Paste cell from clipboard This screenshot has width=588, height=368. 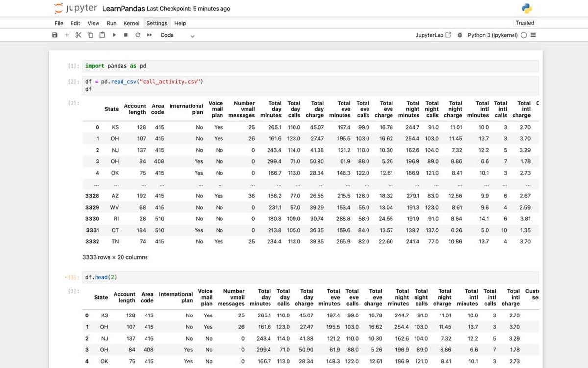point(102,35)
